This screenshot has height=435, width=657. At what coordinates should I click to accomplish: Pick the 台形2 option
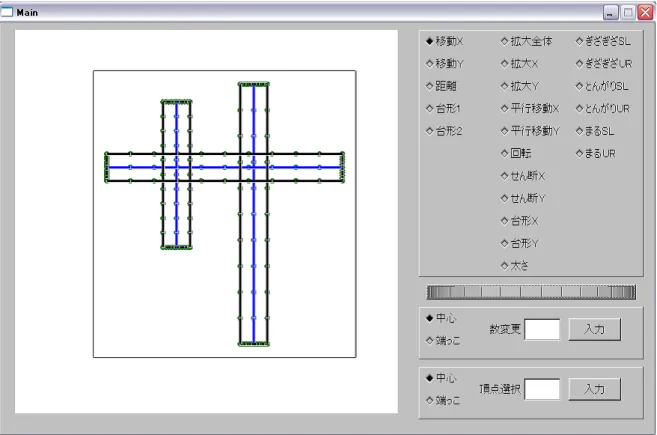point(444,131)
